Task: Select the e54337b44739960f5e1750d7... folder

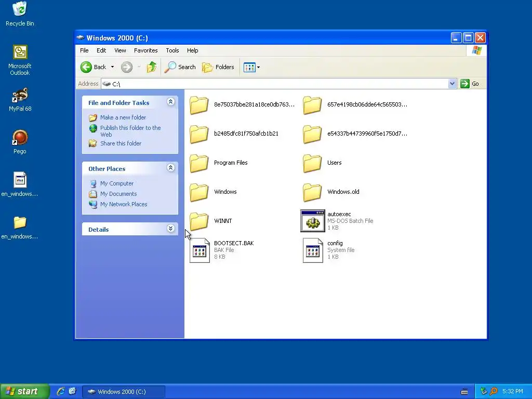Action: pos(355,134)
